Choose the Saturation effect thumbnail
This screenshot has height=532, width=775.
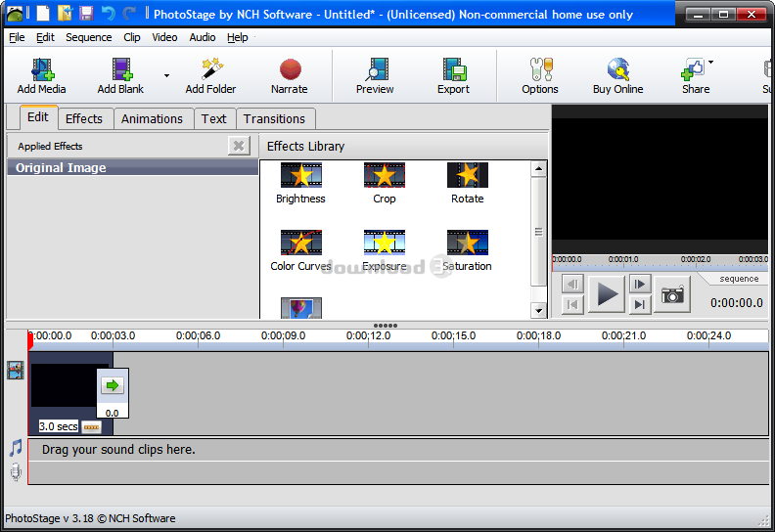467,244
